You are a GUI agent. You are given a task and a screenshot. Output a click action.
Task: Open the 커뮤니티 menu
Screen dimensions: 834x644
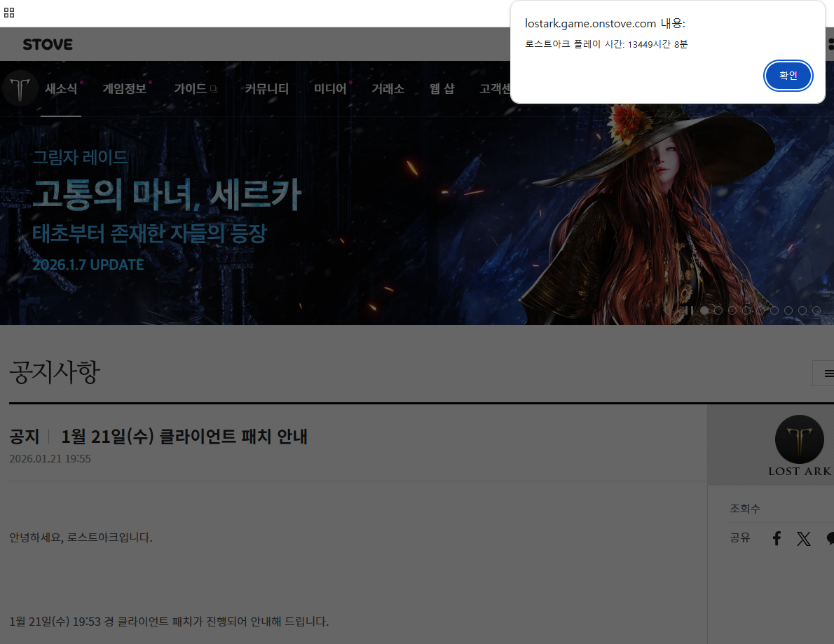point(266,89)
